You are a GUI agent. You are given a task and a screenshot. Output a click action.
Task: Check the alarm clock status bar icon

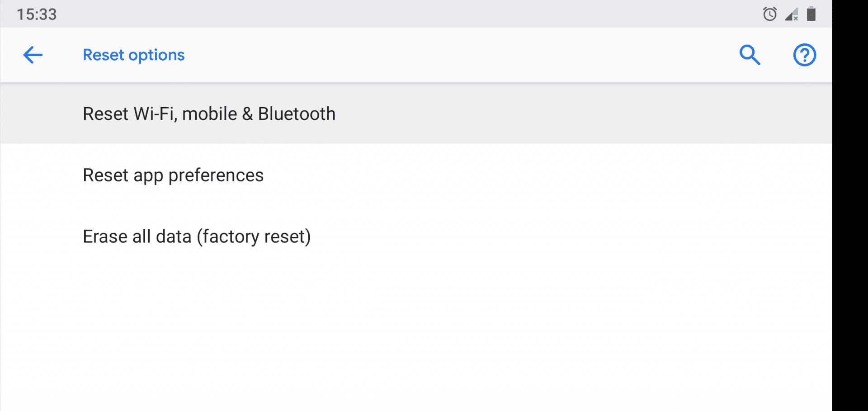(x=769, y=14)
